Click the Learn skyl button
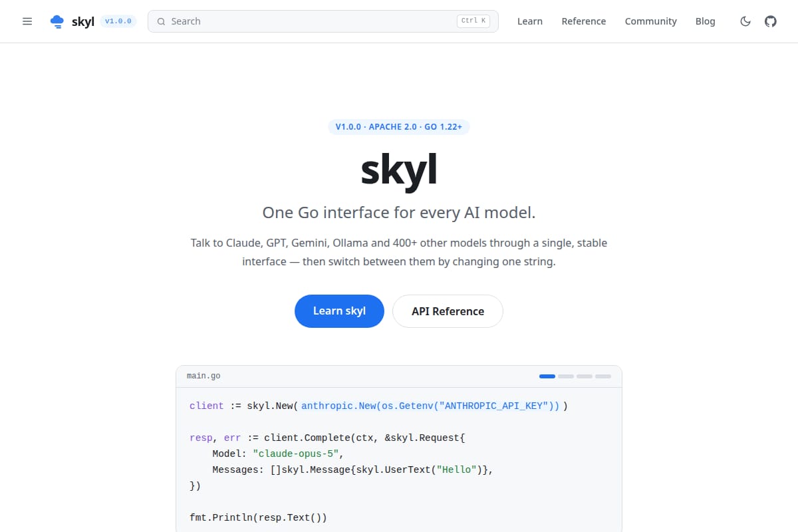Viewport: 798px width, 532px height. point(339,311)
